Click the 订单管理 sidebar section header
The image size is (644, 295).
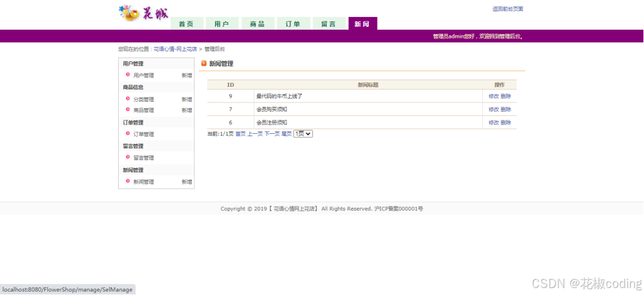(133, 122)
